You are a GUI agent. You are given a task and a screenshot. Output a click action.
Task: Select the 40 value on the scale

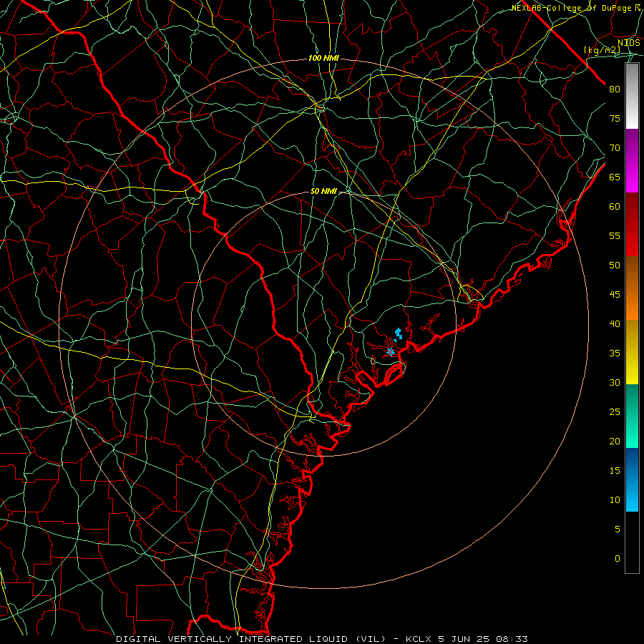click(x=615, y=324)
